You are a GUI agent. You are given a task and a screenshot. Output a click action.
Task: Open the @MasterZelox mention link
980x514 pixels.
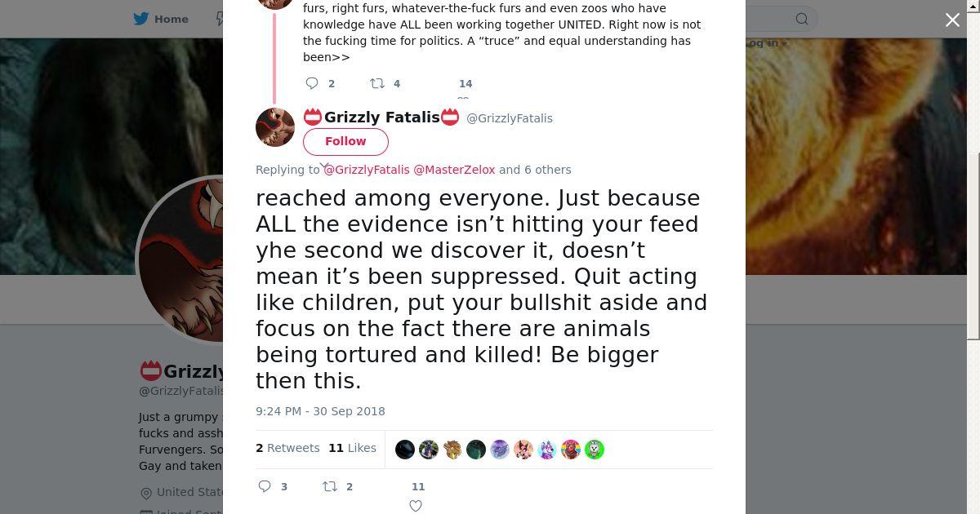[x=454, y=170]
